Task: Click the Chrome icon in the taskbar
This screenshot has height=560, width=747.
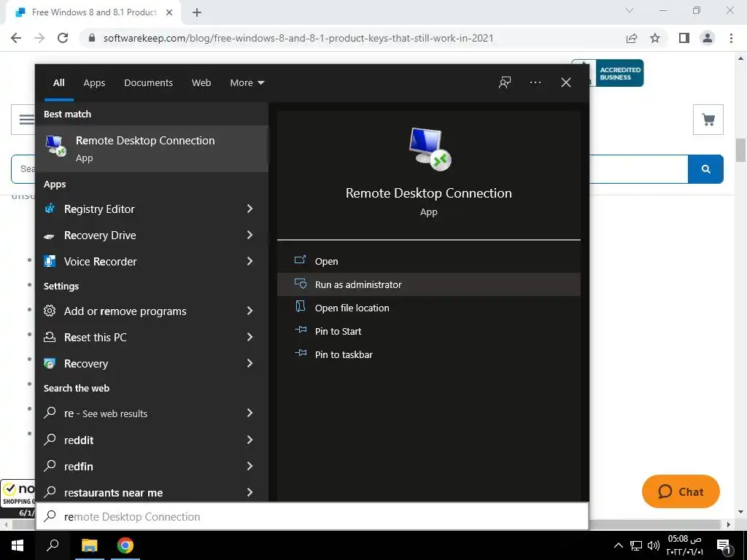Action: [125, 545]
